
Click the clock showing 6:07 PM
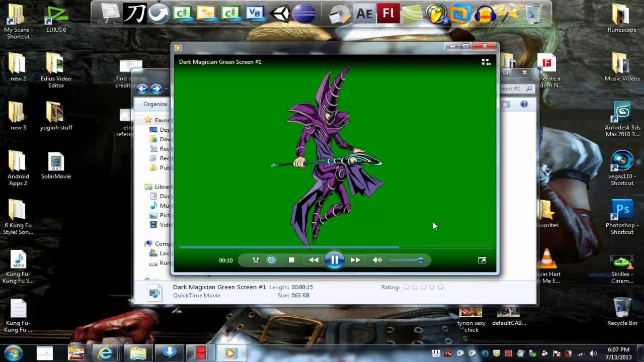pos(618,353)
